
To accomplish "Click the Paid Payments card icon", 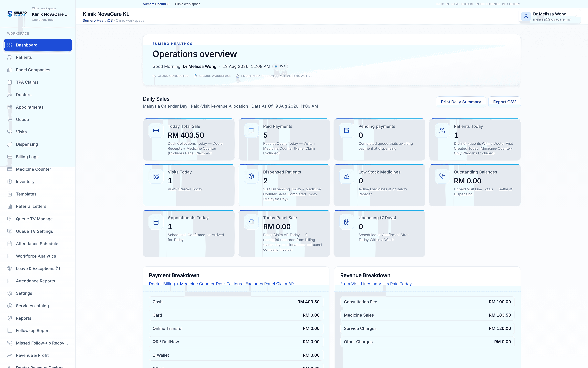I will point(251,130).
